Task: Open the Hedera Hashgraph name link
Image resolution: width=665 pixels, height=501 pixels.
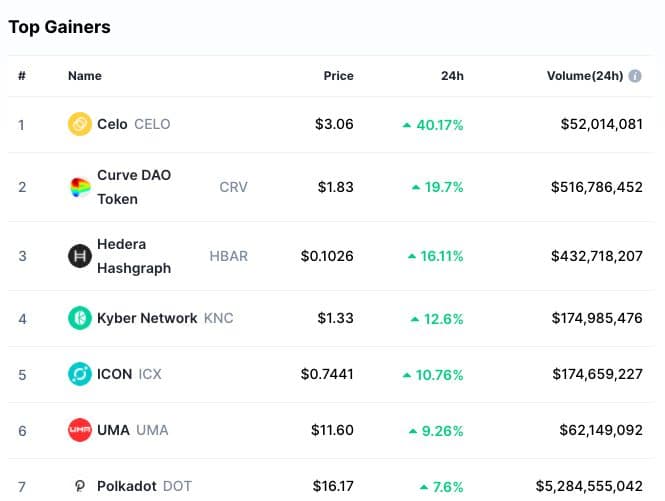Action: click(x=134, y=256)
